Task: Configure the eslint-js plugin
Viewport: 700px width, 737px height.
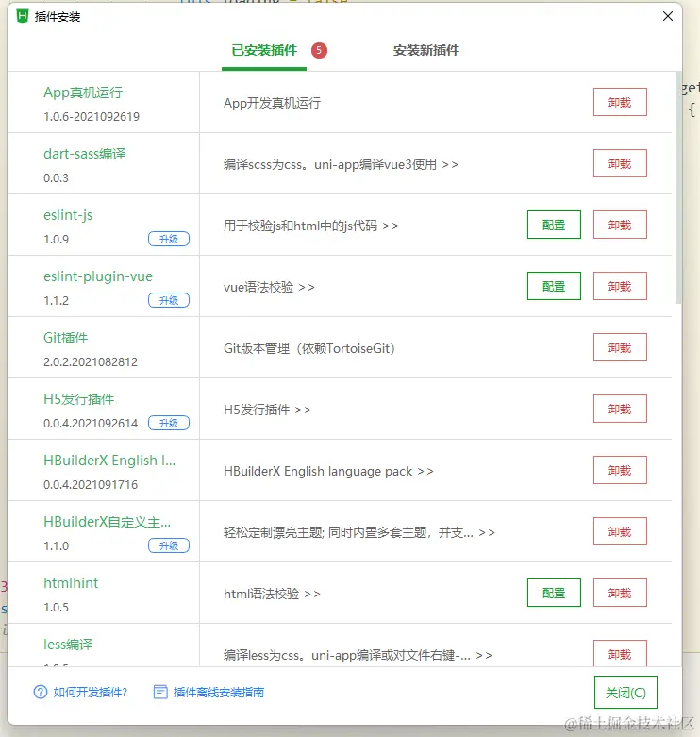Action: (x=554, y=225)
